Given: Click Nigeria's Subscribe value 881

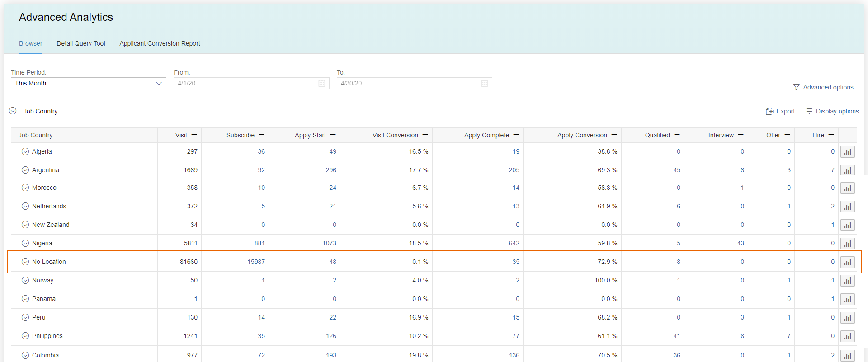Looking at the screenshot, I should coord(259,243).
